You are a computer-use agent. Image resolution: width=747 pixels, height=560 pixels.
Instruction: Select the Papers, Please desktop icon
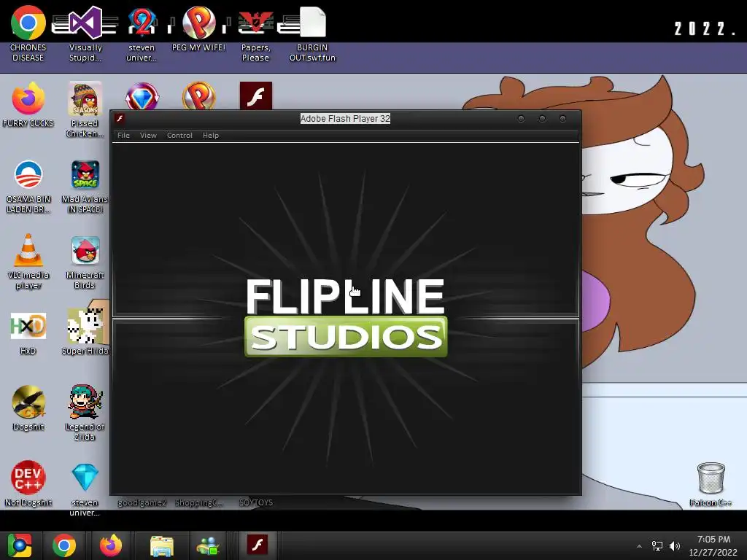click(256, 34)
